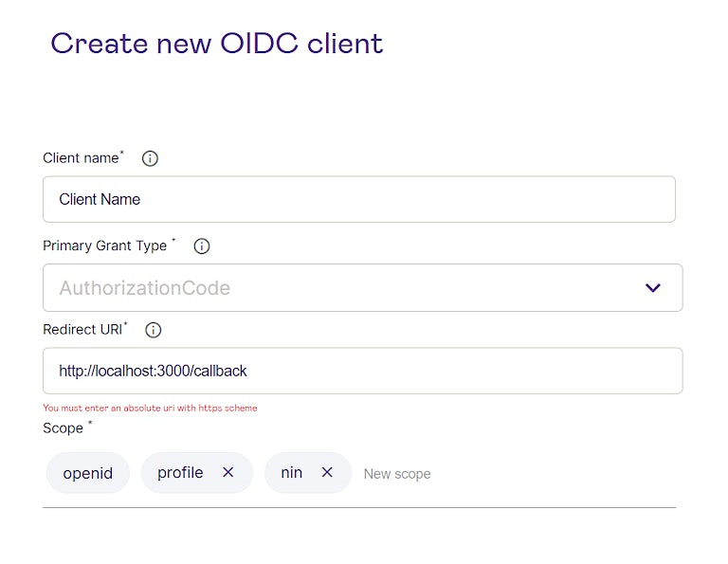Focus the New scope input
Image resolution: width=728 pixels, height=564 pixels.
(397, 474)
